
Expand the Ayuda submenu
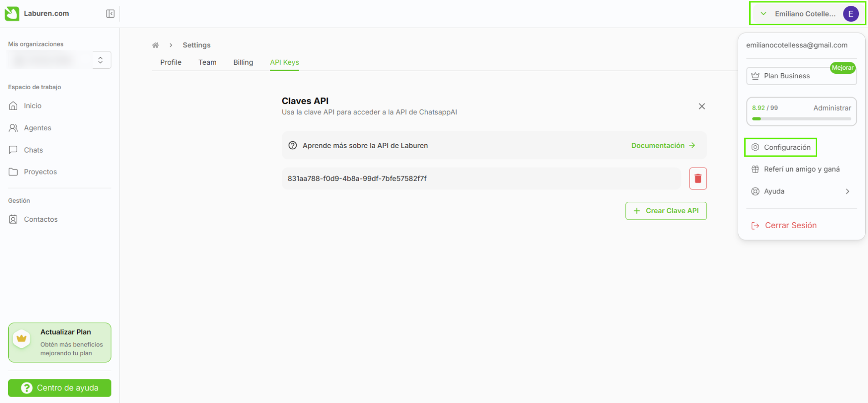[x=847, y=191]
